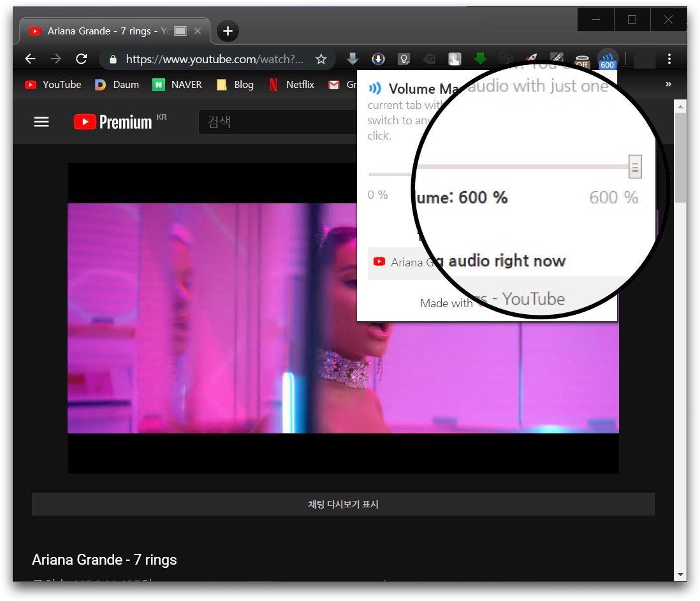Click the 채팅 다시보기 표시 button

pos(343,504)
